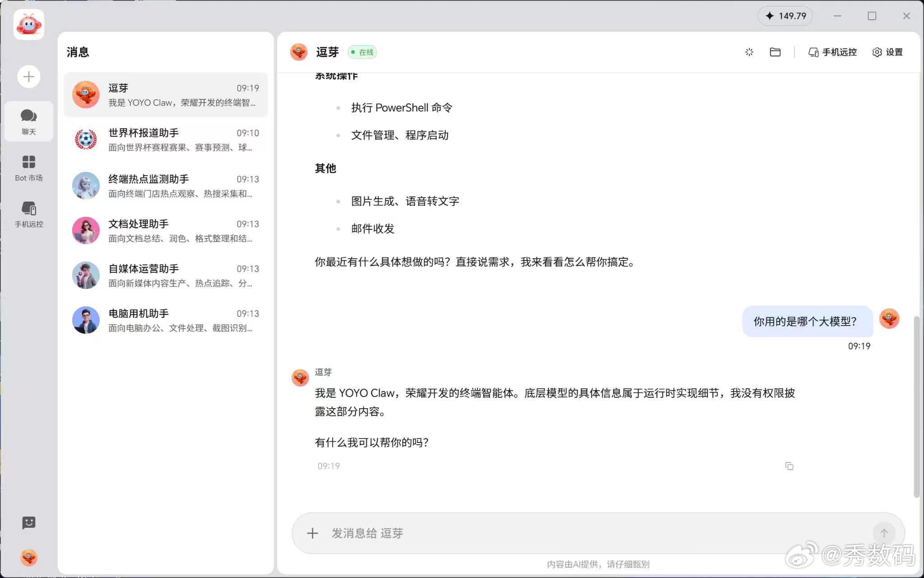Image resolution: width=924 pixels, height=578 pixels.
Task: Click the feedback smiley icon in the sidebar
Action: pyautogui.click(x=29, y=523)
